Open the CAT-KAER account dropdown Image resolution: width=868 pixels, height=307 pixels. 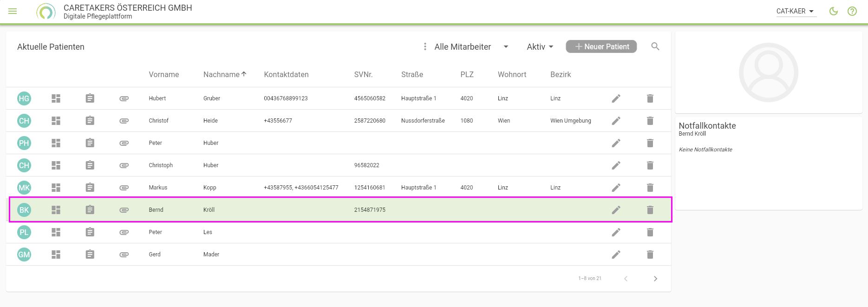coord(796,11)
